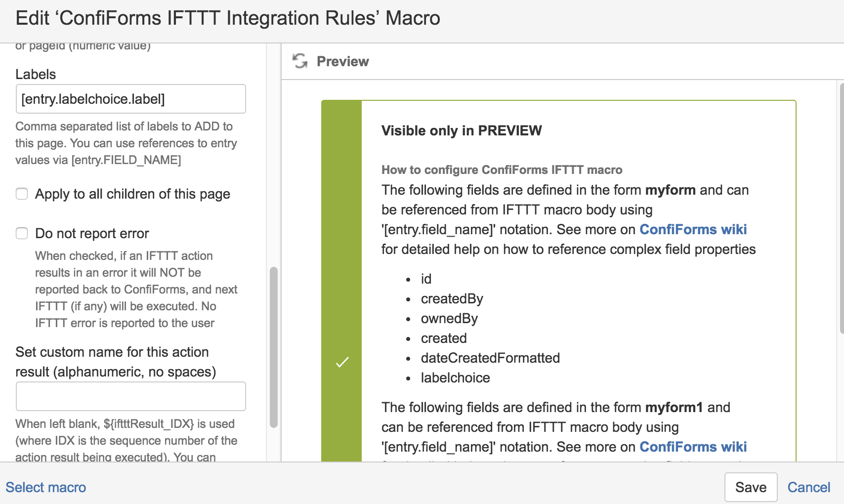Click the white checkmark icon in green panel
This screenshot has width=844, height=504.
342,362
